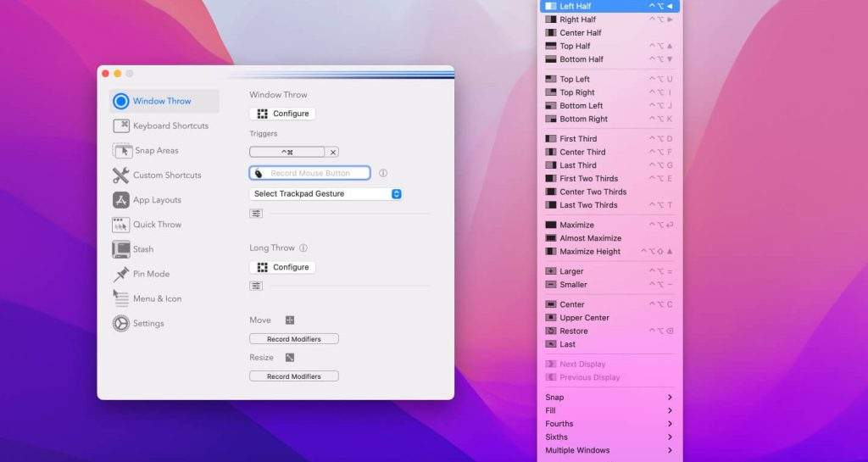
Task: Adjust sliders icon below trackpad gesture
Action: [x=256, y=214]
